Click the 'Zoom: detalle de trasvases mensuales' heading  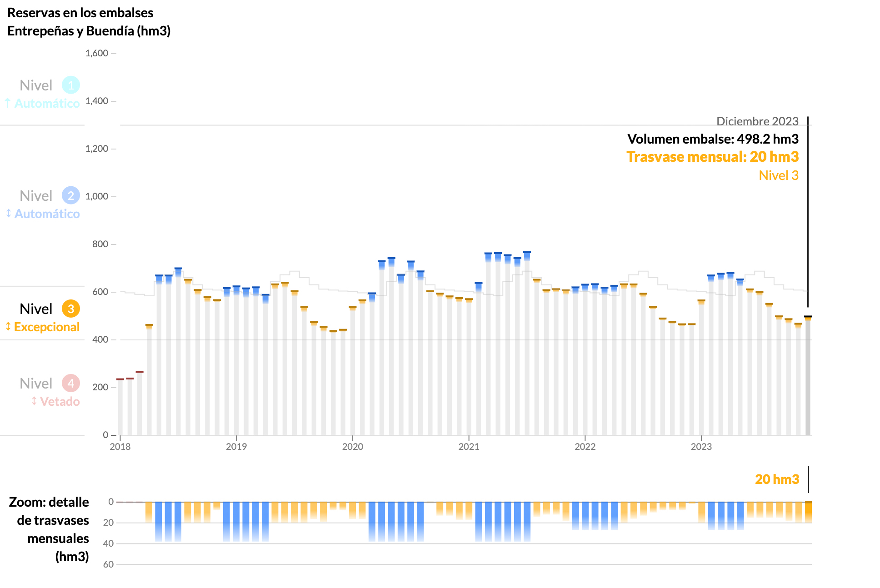click(x=49, y=529)
